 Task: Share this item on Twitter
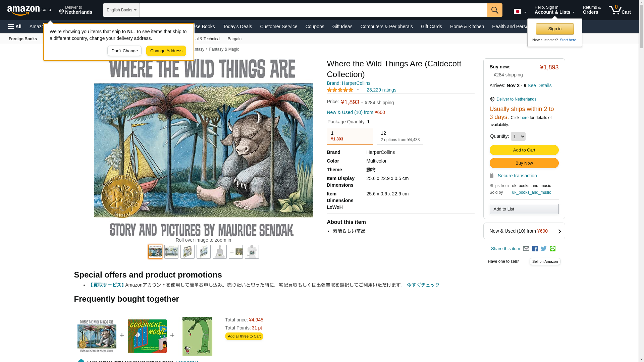pyautogui.click(x=544, y=249)
